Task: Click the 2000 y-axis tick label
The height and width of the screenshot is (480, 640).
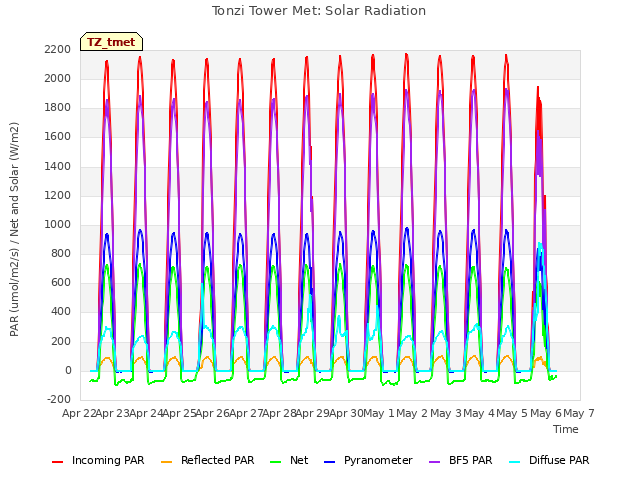Action: (58, 78)
